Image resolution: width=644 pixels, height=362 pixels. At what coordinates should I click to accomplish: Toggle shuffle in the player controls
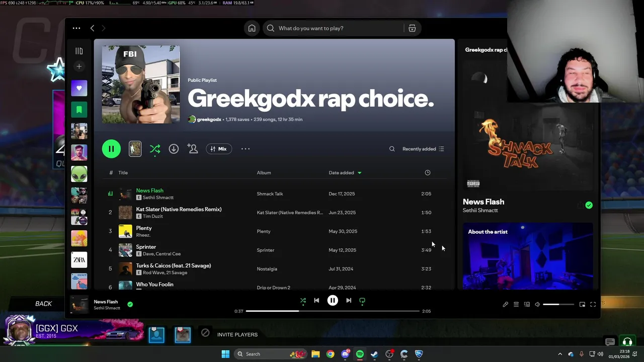pos(303,301)
